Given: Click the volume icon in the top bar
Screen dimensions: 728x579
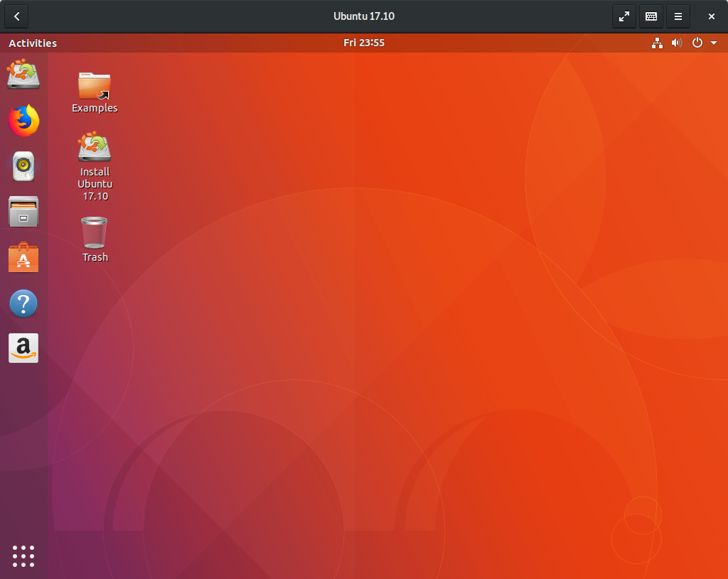Looking at the screenshot, I should [677, 43].
